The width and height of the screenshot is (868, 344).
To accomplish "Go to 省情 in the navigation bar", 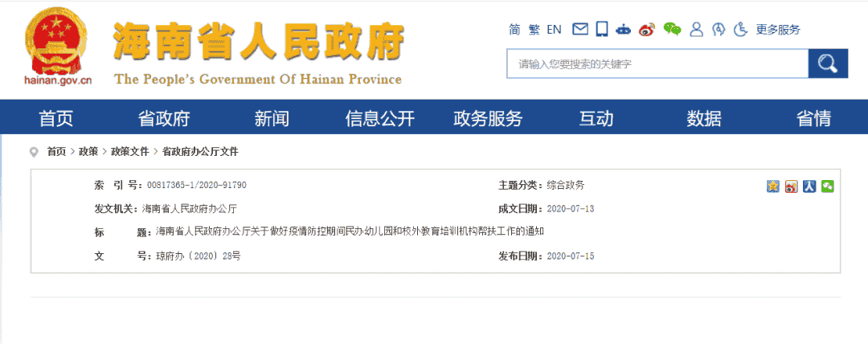I will coord(813,119).
